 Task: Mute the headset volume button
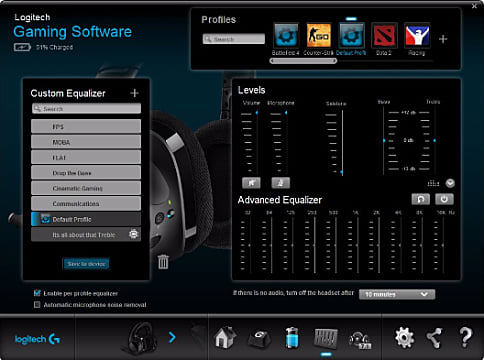[x=251, y=183]
